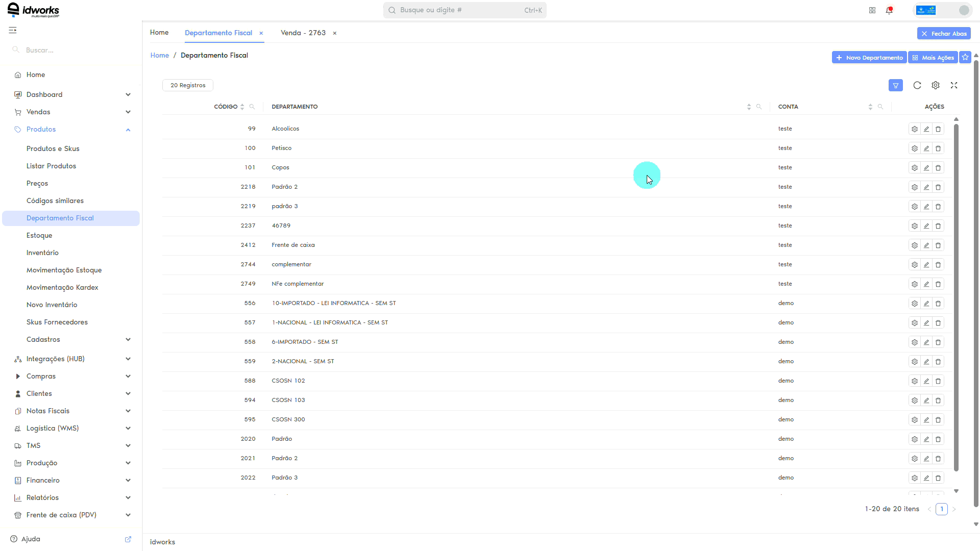Go to pagination page 1
Viewport: 980px width, 551px height.
coord(942,509)
